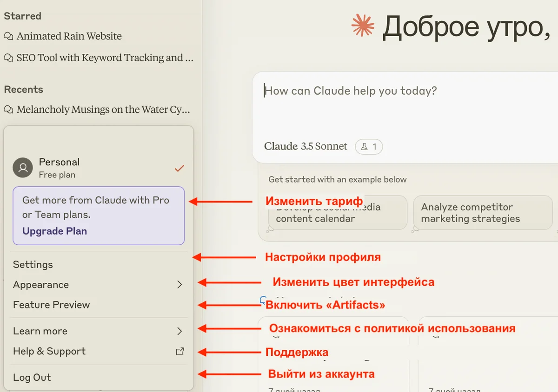
Task: Click the chat bubble icon beside SEO Tool
Action: [x=8, y=58]
